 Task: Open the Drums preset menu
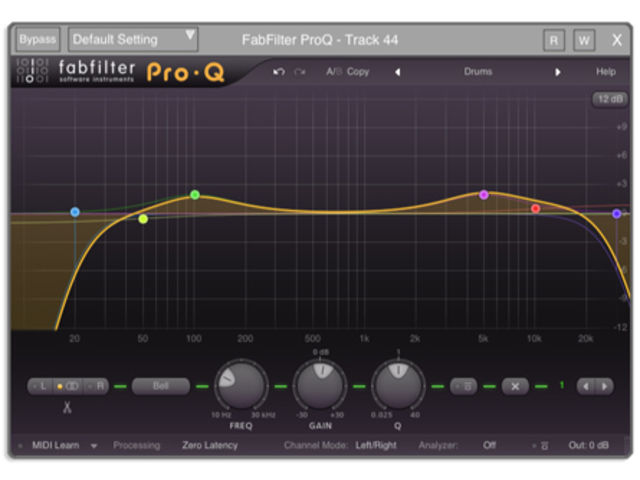pos(478,72)
